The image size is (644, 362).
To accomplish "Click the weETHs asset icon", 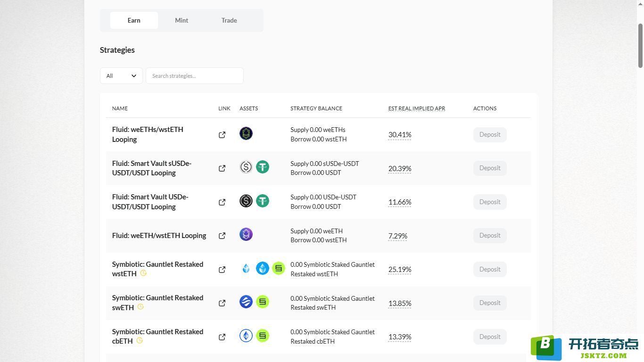I will click(246, 133).
